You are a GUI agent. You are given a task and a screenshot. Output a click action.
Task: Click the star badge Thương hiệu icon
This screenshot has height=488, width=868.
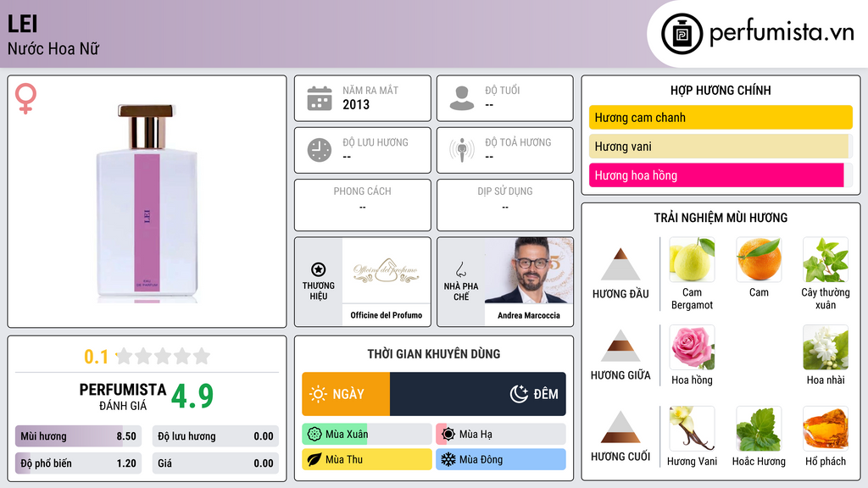pos(319,269)
